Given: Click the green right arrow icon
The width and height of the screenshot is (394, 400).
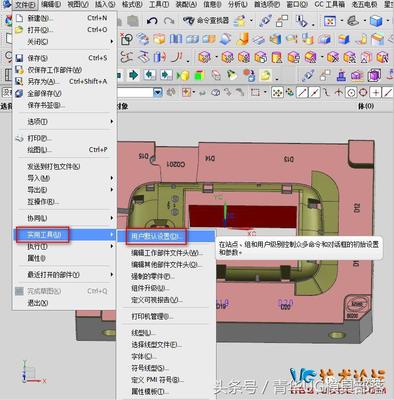Looking at the screenshot, I should 134,75.
